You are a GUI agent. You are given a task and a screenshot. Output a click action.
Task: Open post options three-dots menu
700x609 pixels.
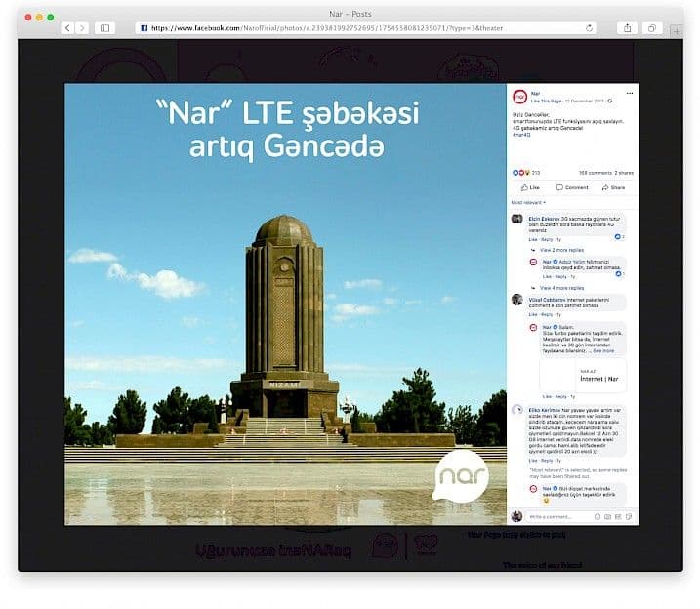click(x=630, y=93)
